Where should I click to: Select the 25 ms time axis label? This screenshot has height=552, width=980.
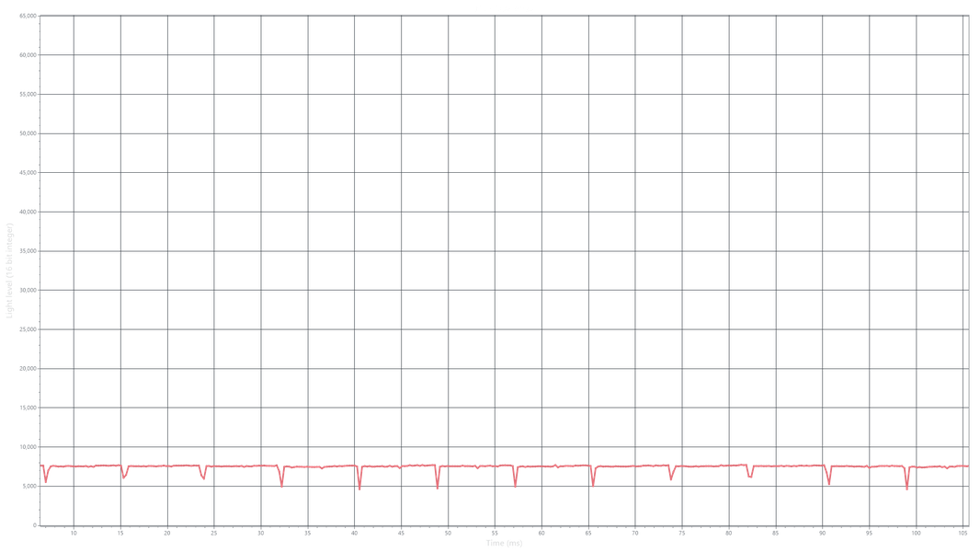click(x=214, y=534)
